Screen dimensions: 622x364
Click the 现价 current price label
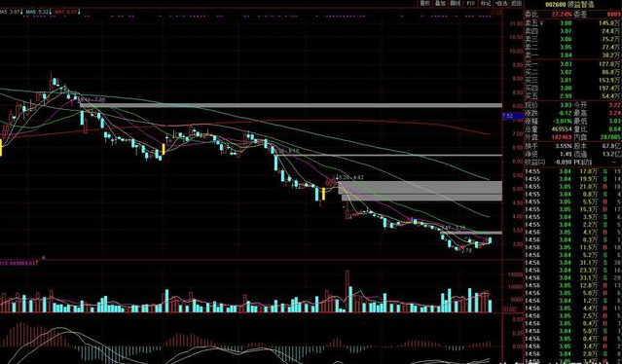tap(531, 105)
